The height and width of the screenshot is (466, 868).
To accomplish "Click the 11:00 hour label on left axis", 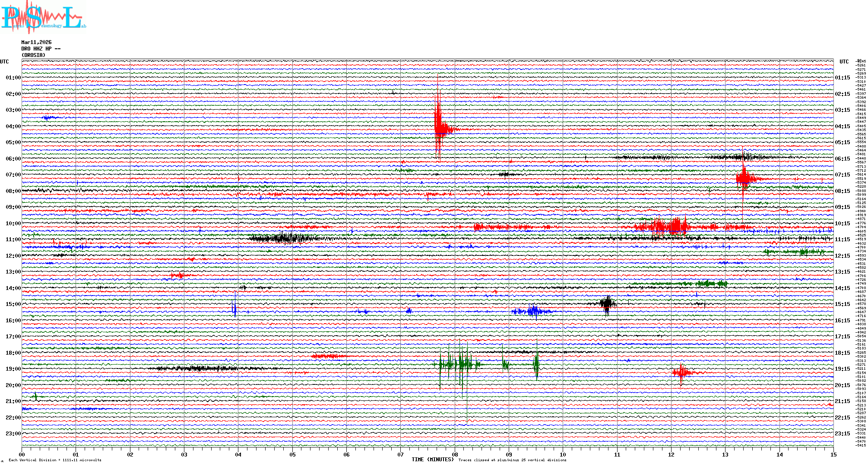I will (x=13, y=239).
